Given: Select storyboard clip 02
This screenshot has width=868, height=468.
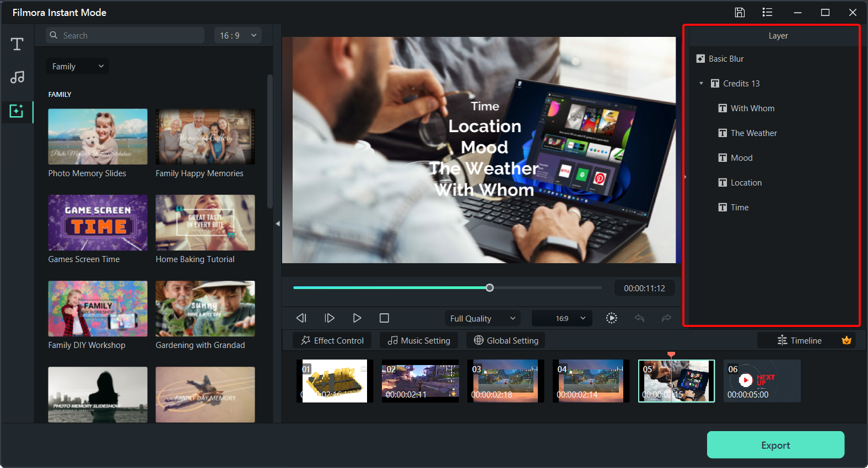Looking at the screenshot, I should [420, 381].
